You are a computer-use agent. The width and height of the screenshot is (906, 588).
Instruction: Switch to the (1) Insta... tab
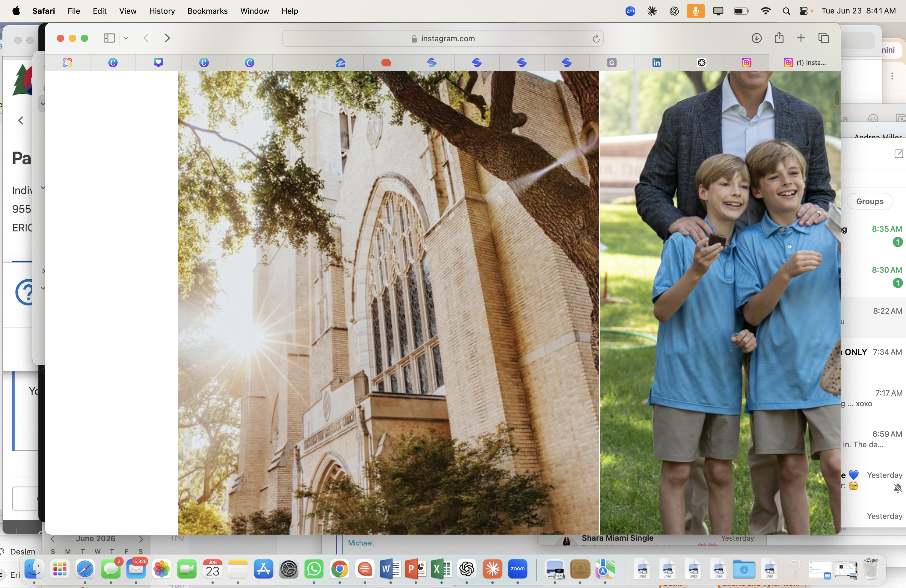coord(804,62)
